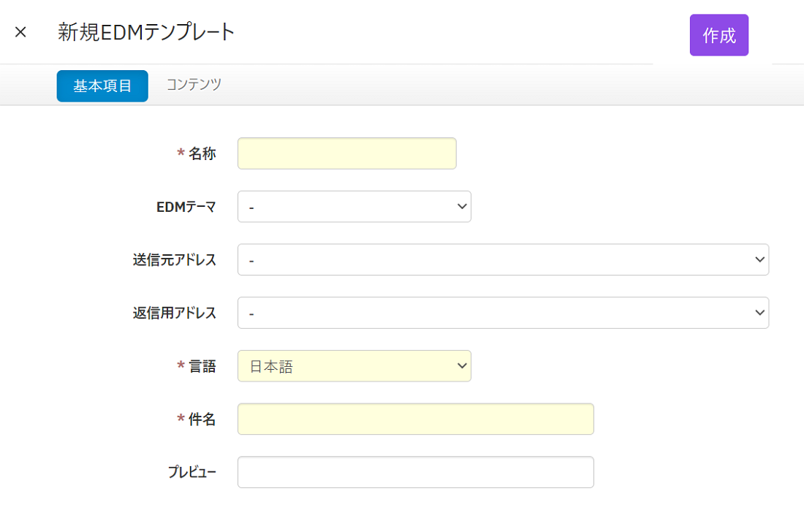
Task: Expand the 送信元アドレス dropdown list
Action: pyautogui.click(x=503, y=260)
